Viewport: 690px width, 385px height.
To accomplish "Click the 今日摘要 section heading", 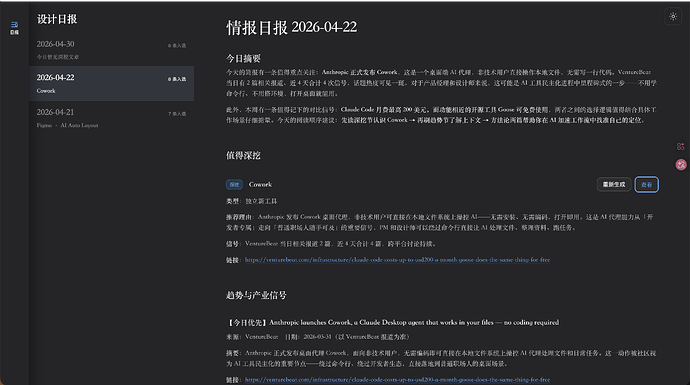I will point(243,58).
